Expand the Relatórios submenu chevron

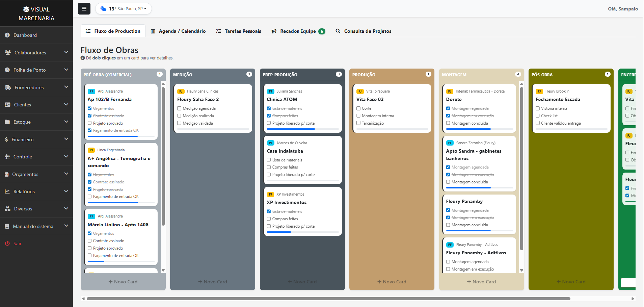pyautogui.click(x=66, y=191)
